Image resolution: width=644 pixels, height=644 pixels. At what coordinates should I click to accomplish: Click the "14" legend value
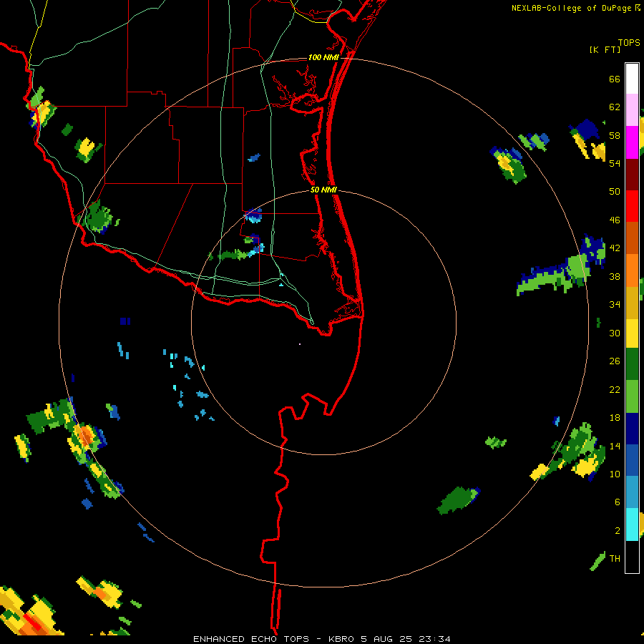615,446
